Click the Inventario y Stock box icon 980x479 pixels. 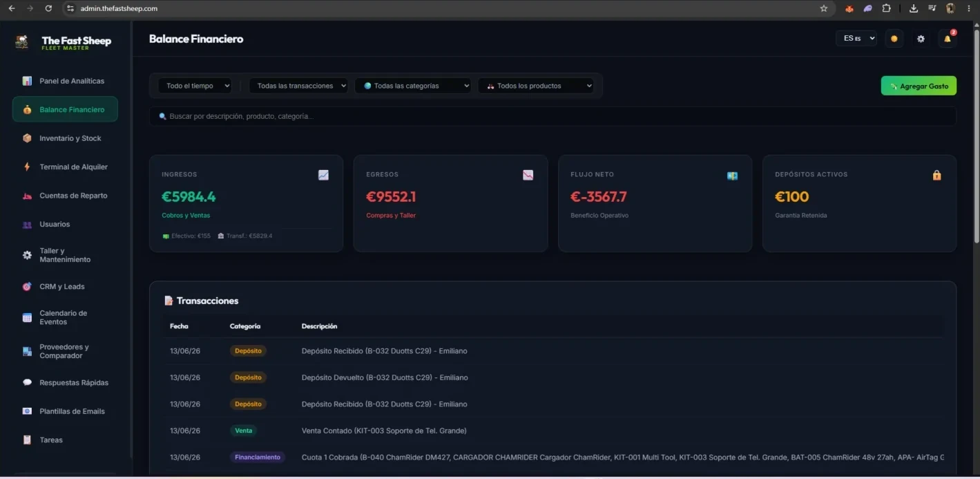point(27,138)
